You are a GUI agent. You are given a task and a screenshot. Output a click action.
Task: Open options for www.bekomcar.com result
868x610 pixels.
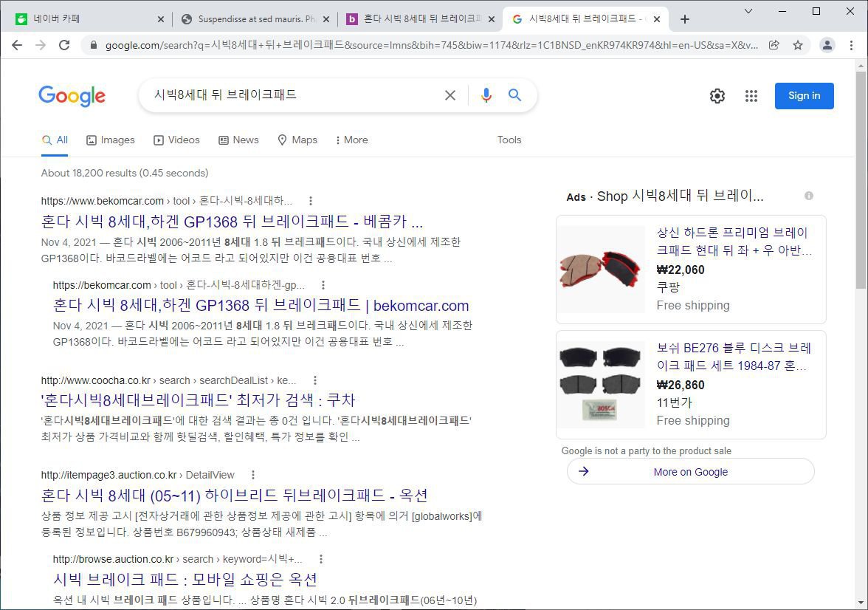(x=311, y=201)
